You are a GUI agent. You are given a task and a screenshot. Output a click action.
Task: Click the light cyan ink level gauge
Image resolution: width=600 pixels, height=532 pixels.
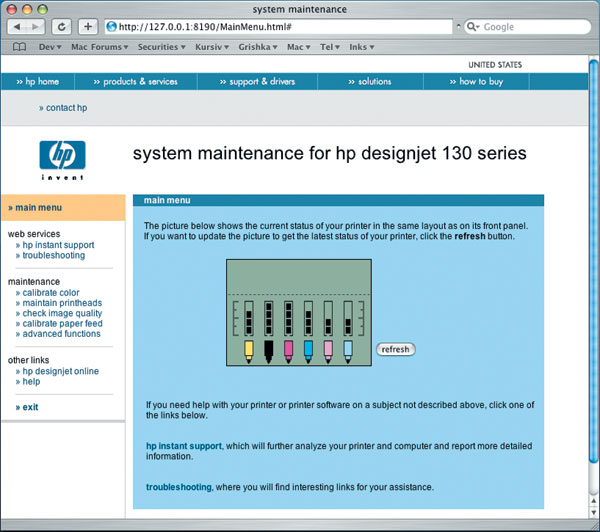(x=348, y=318)
